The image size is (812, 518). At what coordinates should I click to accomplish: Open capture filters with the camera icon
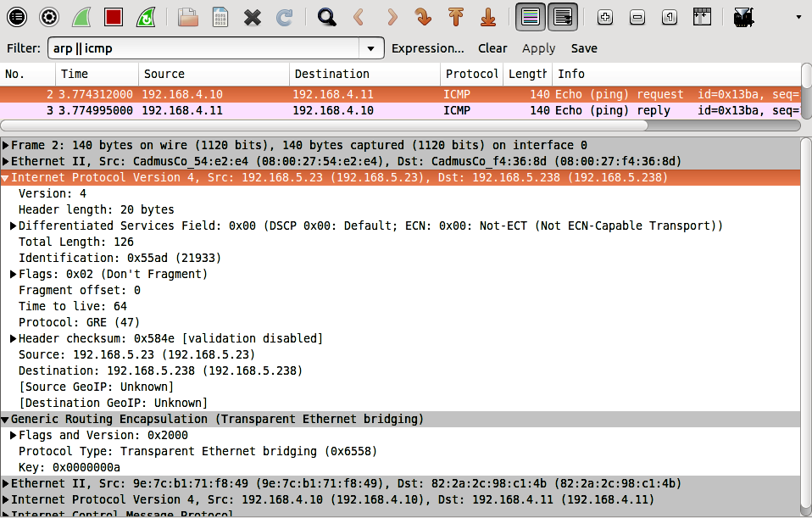(743, 17)
